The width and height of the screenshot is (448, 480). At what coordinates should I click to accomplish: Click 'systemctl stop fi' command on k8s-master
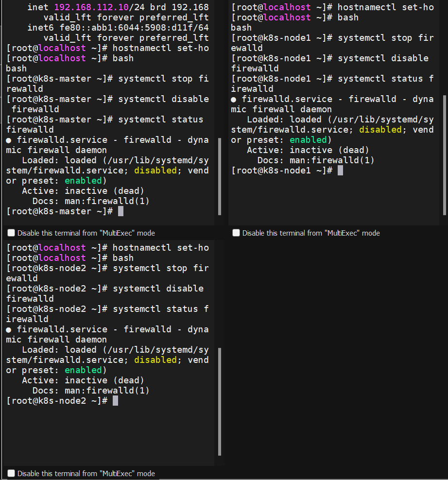point(164,79)
